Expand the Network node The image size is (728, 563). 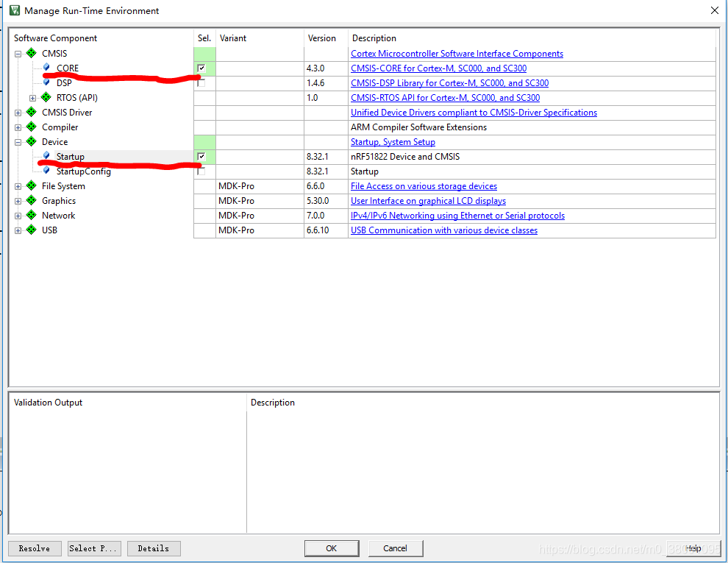18,216
